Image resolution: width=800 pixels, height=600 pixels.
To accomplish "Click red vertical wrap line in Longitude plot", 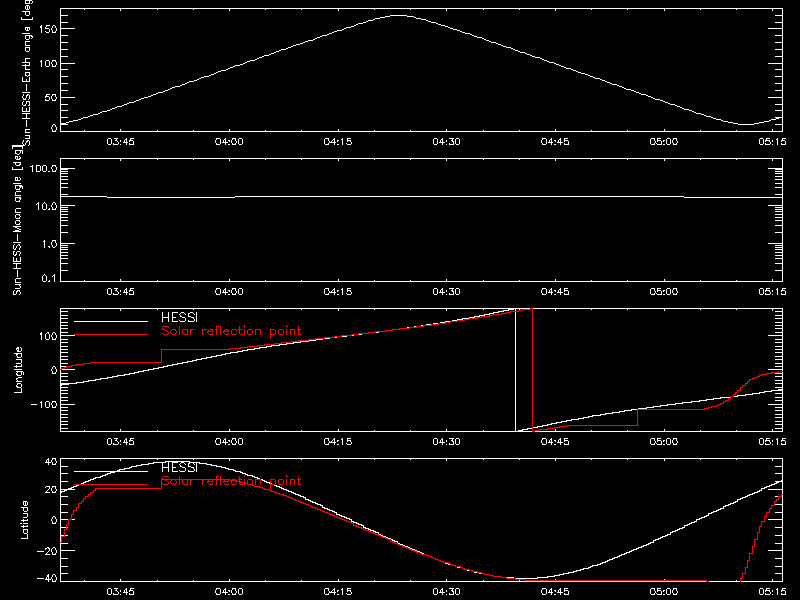I will (x=532, y=370).
